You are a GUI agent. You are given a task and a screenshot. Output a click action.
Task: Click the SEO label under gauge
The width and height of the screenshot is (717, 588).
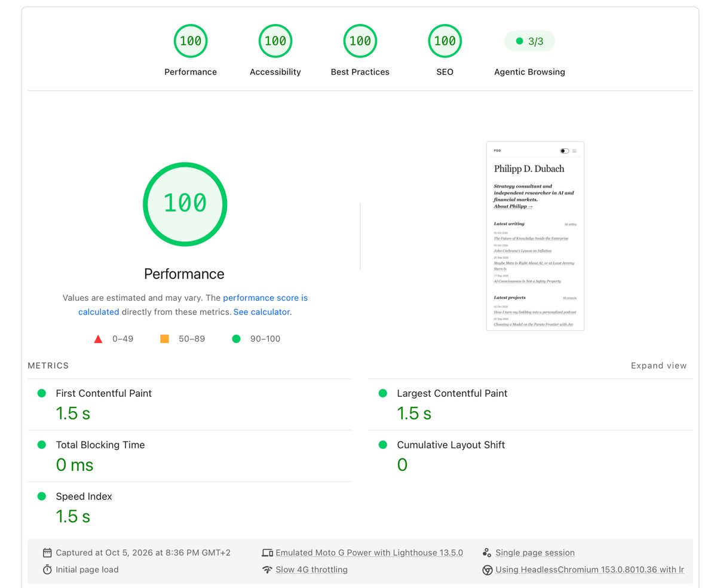(x=445, y=72)
